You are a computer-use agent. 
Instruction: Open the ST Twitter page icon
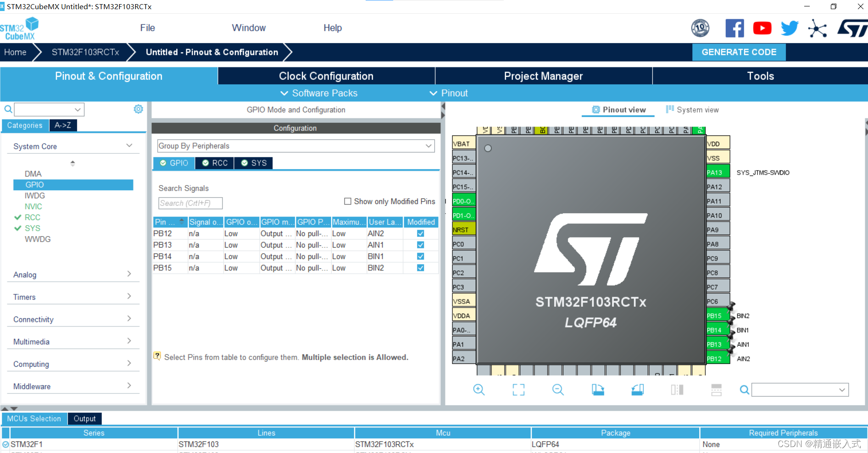tap(790, 28)
